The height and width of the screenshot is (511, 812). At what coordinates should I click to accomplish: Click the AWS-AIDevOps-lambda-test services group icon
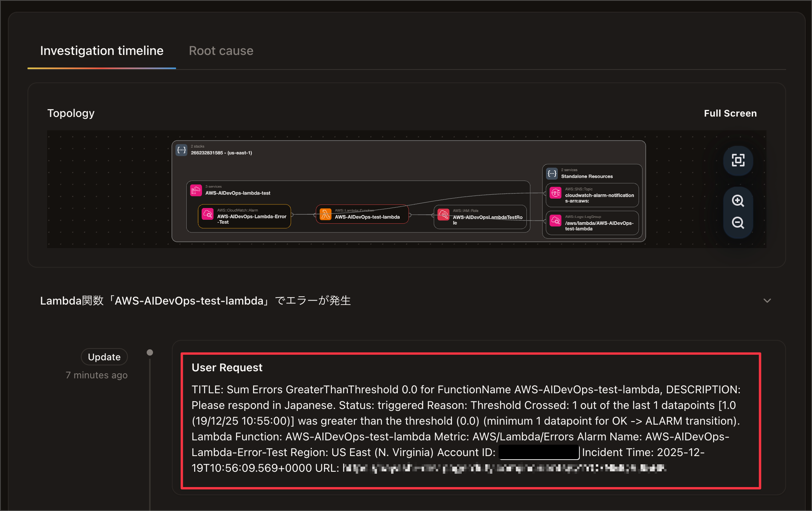[x=196, y=190]
